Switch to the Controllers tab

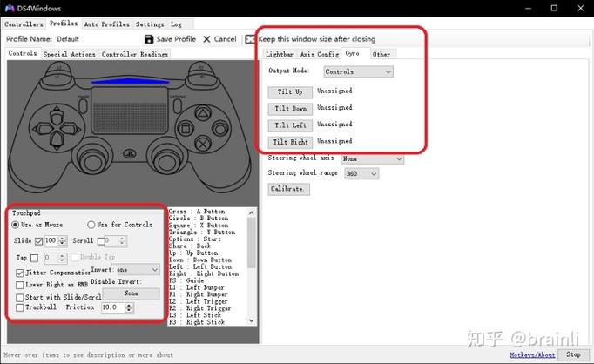click(24, 24)
